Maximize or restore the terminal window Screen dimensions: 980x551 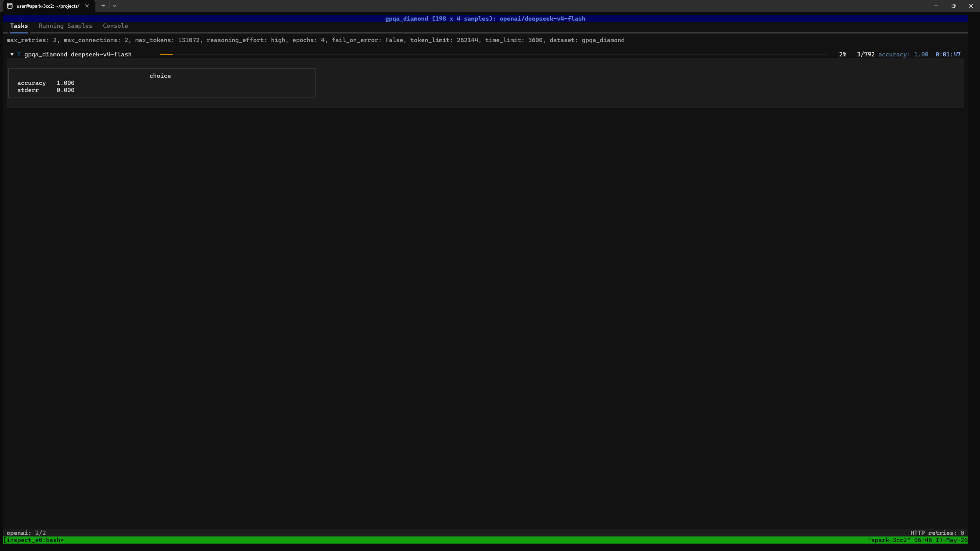coord(954,6)
